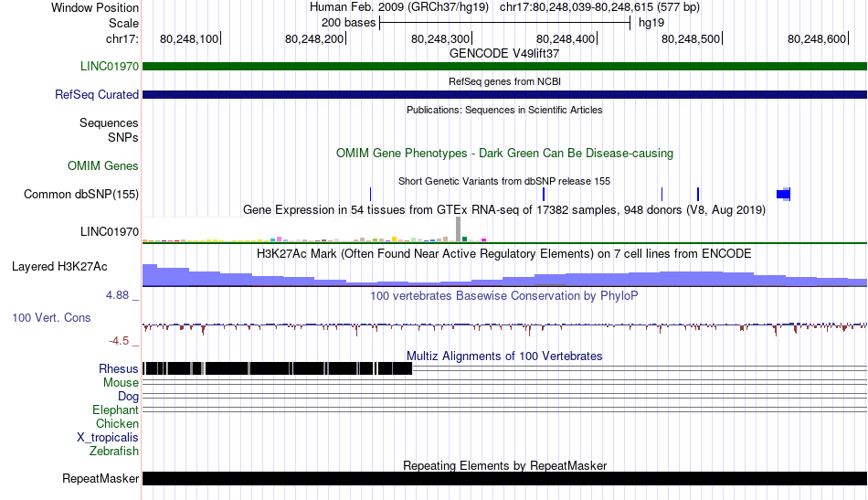Viewport: 868px width, 500px height.
Task: Click Human Feb. 2009 (GRCh37/hg19) header text
Action: click(399, 7)
